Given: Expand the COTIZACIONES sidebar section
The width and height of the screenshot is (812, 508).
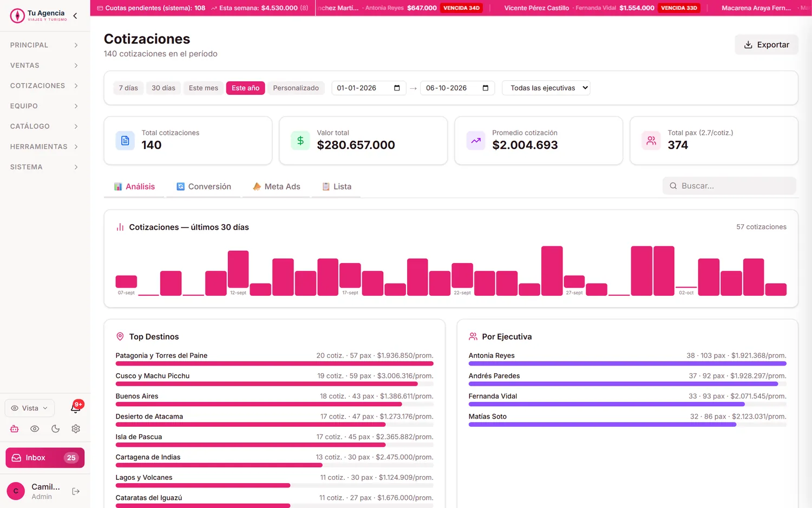Looking at the screenshot, I should [44, 86].
